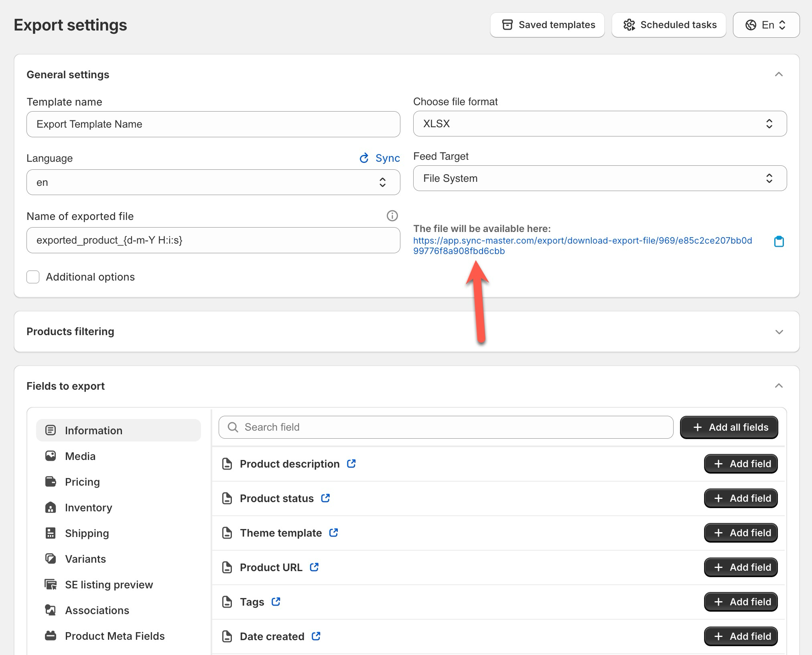Click the document icon beside Product URL
The width and height of the screenshot is (812, 655).
[x=227, y=567]
